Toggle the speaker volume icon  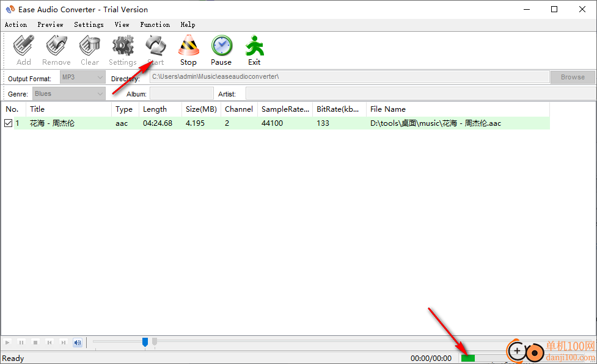[78, 343]
